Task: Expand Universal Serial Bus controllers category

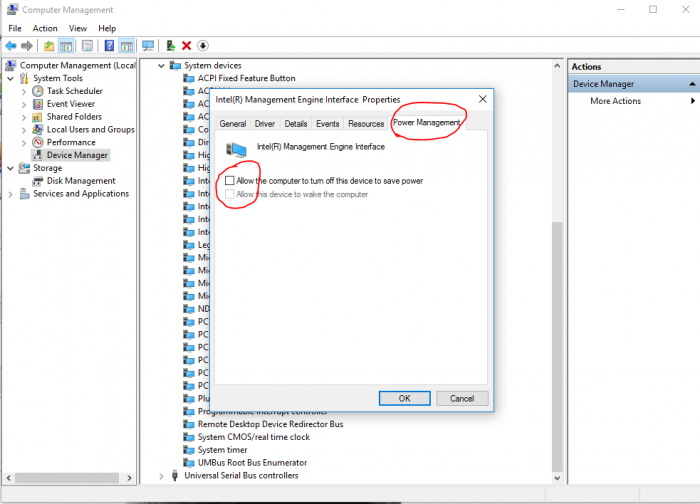Action: pos(161,476)
